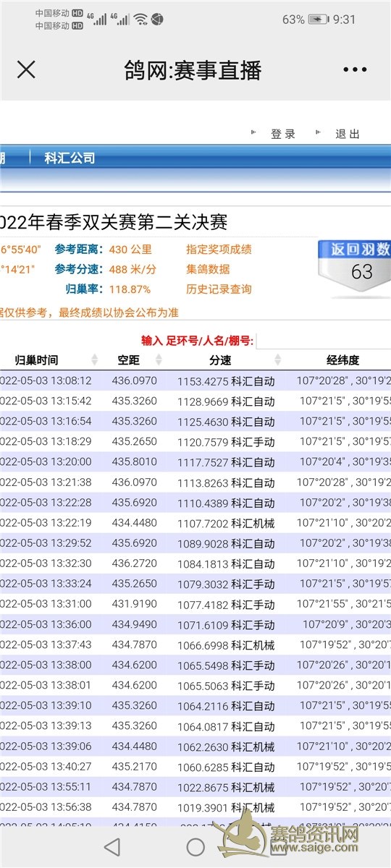Select the row with speed 1107.7202 科汇机械

[195, 522]
